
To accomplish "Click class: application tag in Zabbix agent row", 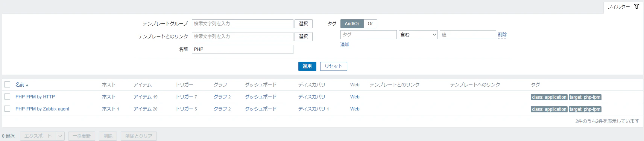I will [x=549, y=109].
